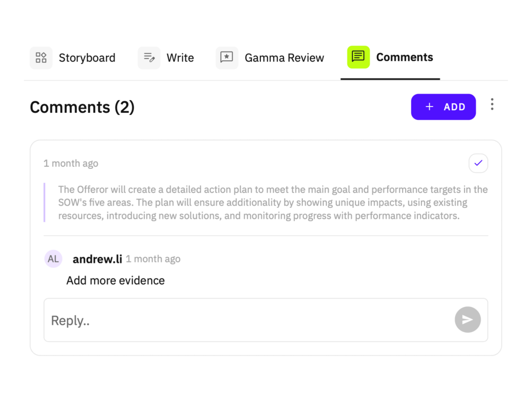Click the send reply arrow icon

click(x=467, y=320)
